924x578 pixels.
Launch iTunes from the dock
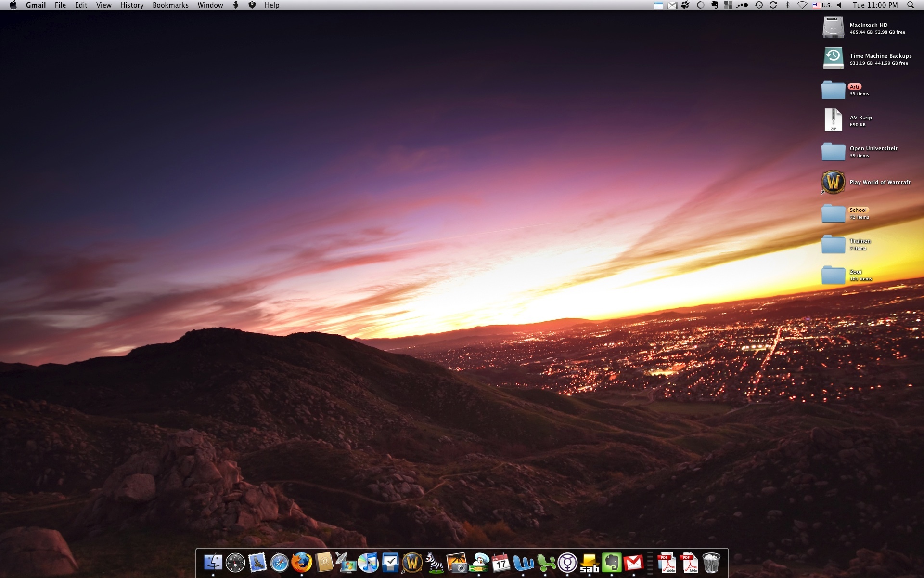point(369,562)
